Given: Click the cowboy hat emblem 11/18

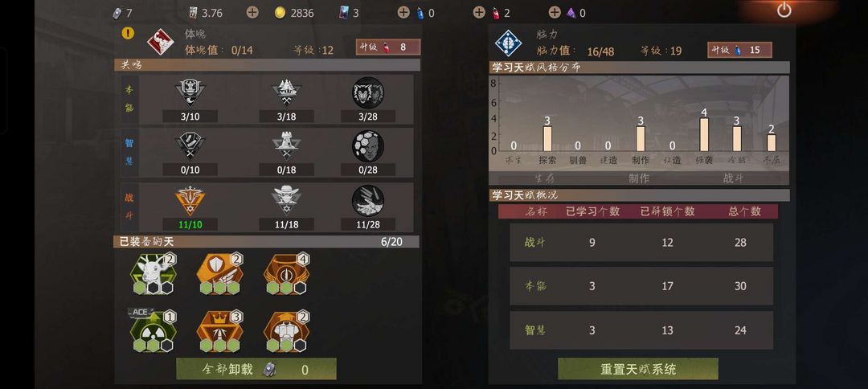Looking at the screenshot, I should click(286, 202).
